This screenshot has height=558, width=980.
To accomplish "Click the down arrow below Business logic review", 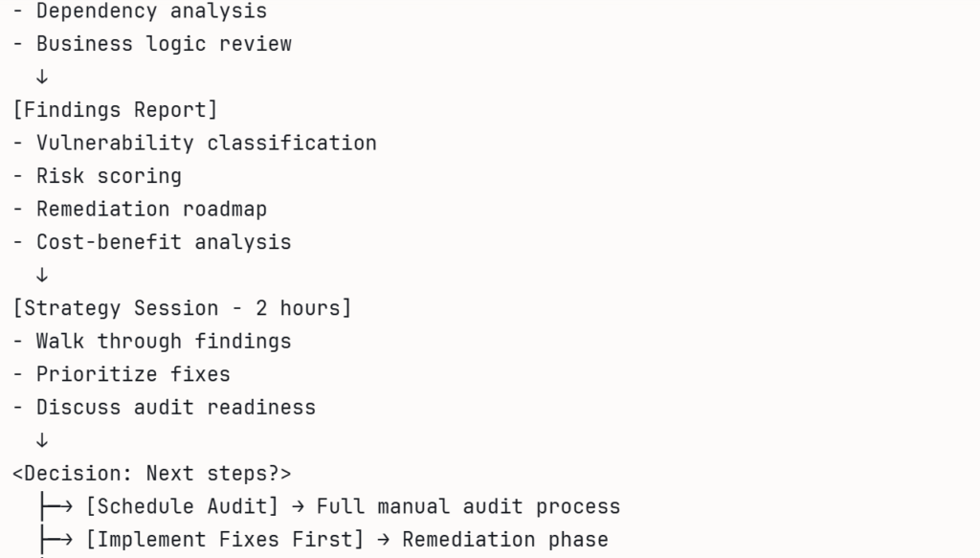I will (41, 77).
